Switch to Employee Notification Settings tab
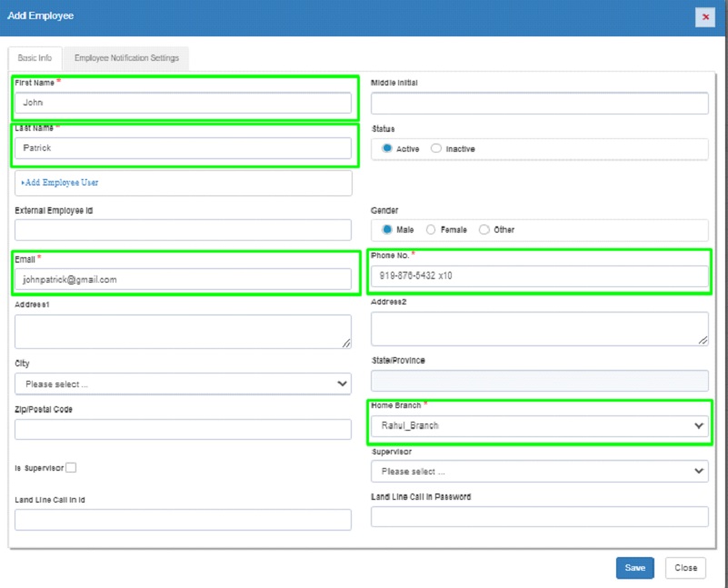The image size is (728, 588). coord(126,58)
